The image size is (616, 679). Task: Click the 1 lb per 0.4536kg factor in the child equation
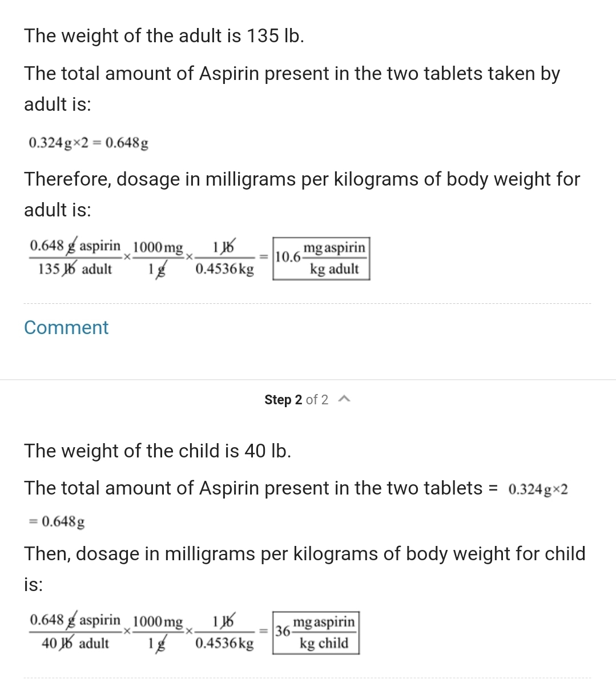coord(224,632)
